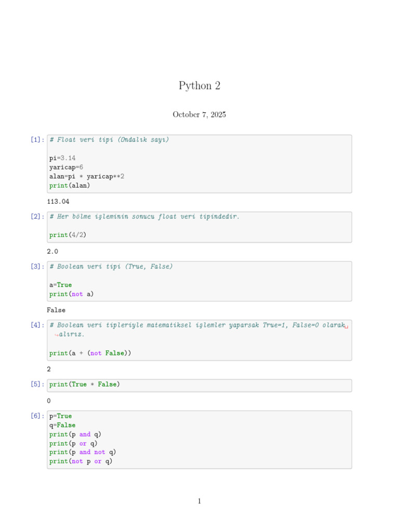The width and height of the screenshot is (399, 532).
Task: Click the cell label [1]:
Action: coord(37,140)
